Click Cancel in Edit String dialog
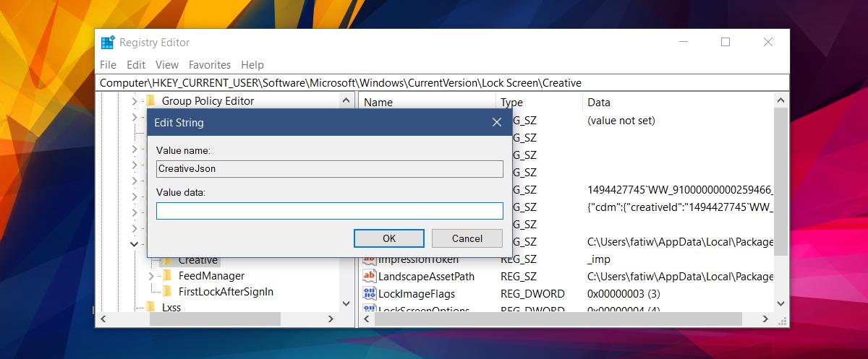This screenshot has height=359, width=868. (467, 238)
